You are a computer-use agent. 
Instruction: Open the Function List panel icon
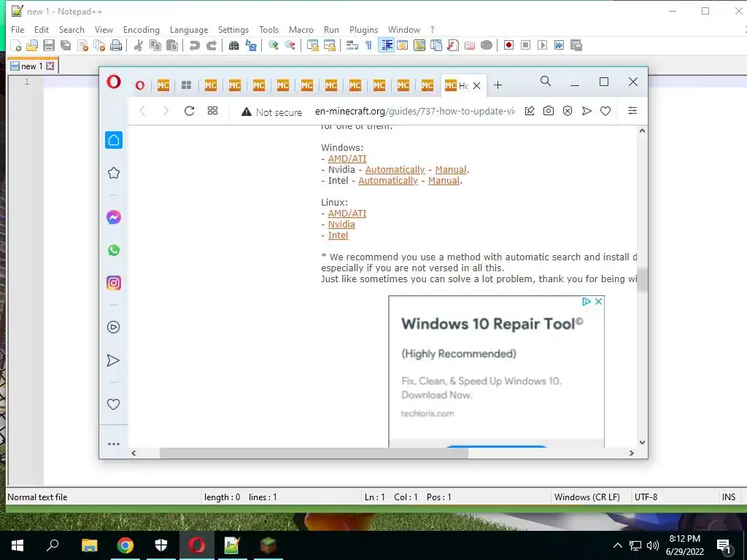(453, 45)
